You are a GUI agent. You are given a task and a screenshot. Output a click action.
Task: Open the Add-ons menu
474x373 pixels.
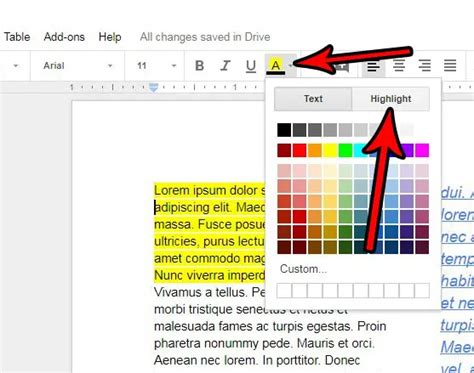point(64,37)
